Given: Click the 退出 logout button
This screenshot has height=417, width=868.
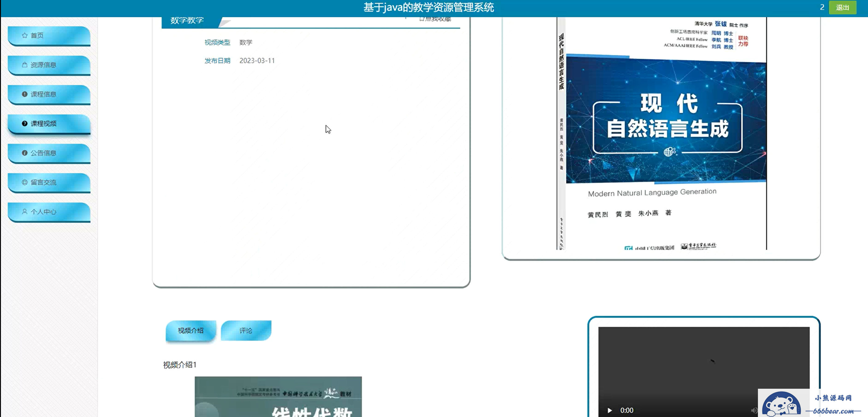Looking at the screenshot, I should tap(842, 7).
